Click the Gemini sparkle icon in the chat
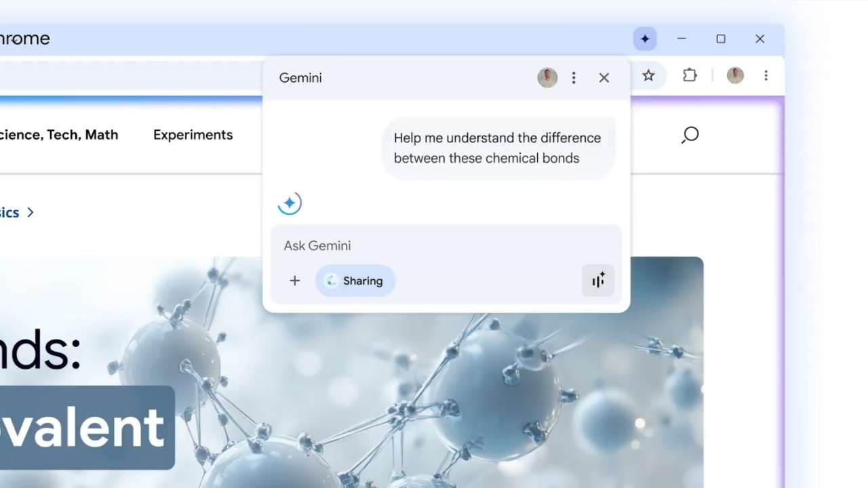 pos(290,203)
